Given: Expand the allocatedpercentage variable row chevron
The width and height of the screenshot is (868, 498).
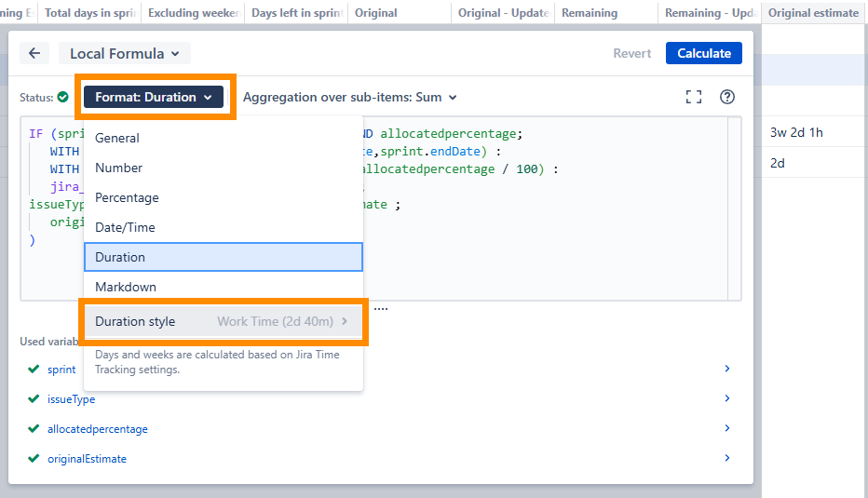Looking at the screenshot, I should [x=726, y=428].
